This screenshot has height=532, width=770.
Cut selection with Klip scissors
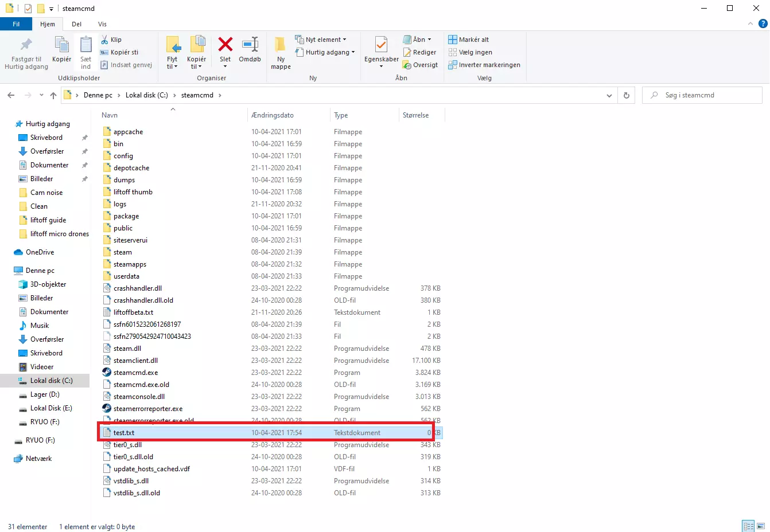tap(111, 40)
